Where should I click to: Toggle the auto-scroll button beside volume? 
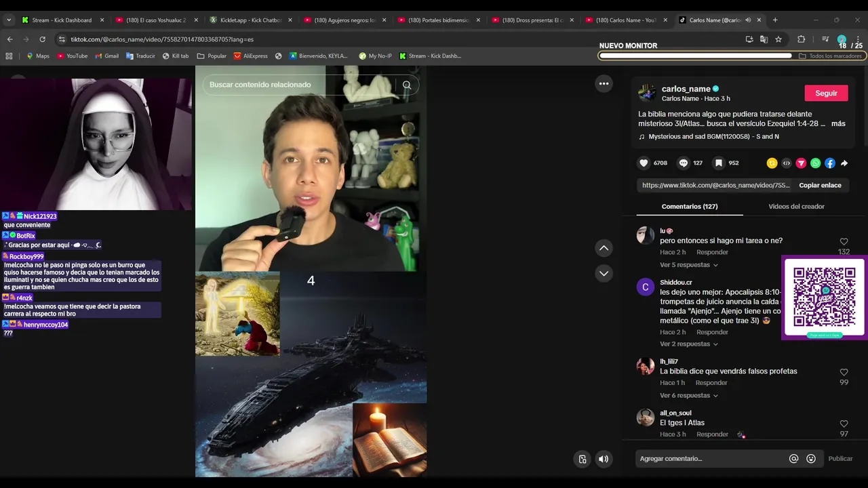pos(582,459)
